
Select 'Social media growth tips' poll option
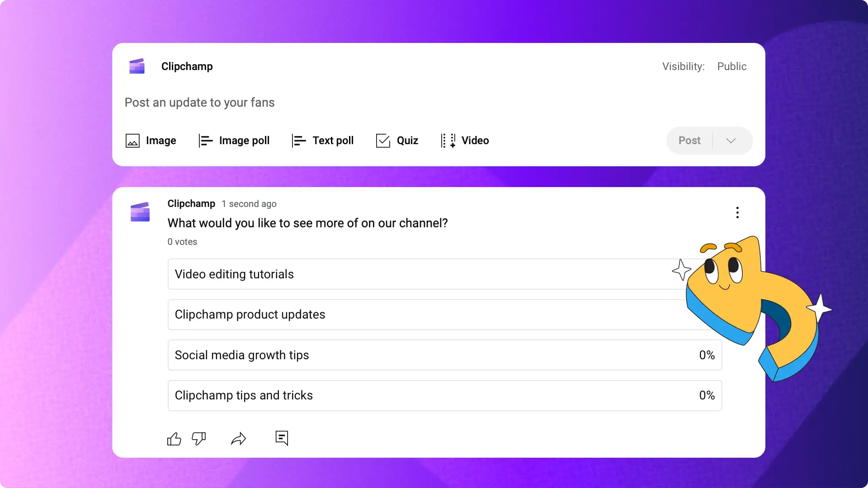click(x=444, y=355)
